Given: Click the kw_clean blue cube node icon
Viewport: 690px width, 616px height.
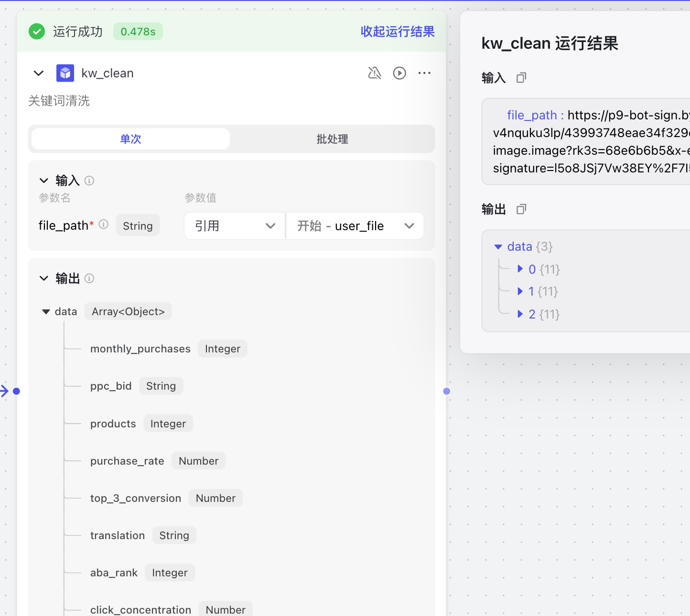Looking at the screenshot, I should coord(65,73).
